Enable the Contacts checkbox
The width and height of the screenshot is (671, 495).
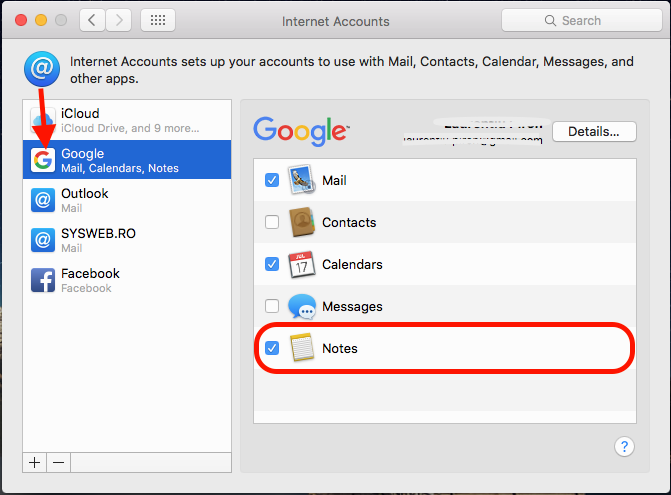pyautogui.click(x=272, y=222)
